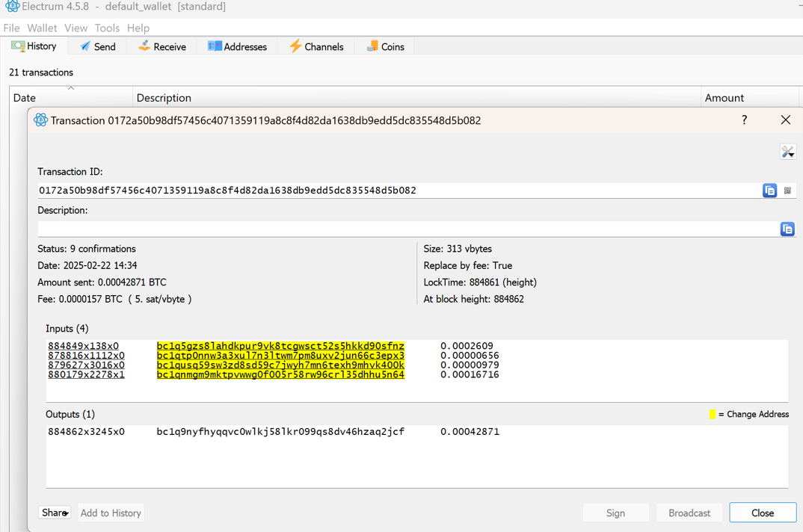Screen dimensions: 803x532
Task: Select the output amount 0.00042871
Action: (x=470, y=432)
